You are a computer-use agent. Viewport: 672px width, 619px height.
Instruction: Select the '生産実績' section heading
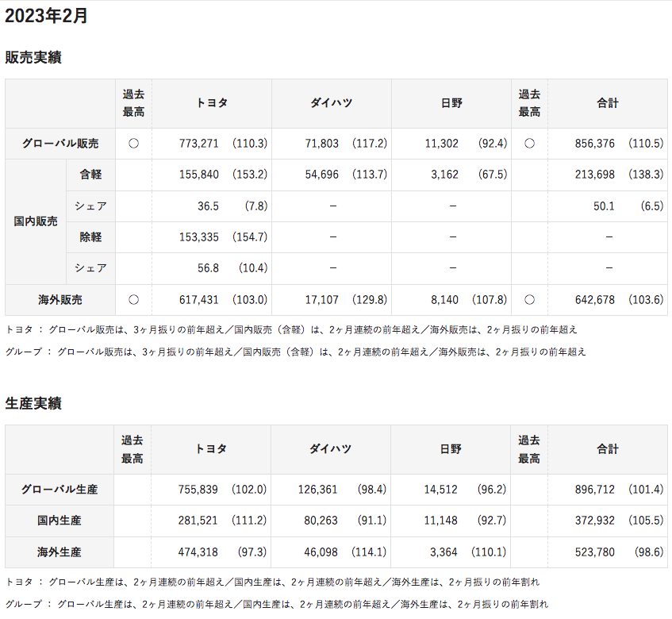click(x=33, y=403)
